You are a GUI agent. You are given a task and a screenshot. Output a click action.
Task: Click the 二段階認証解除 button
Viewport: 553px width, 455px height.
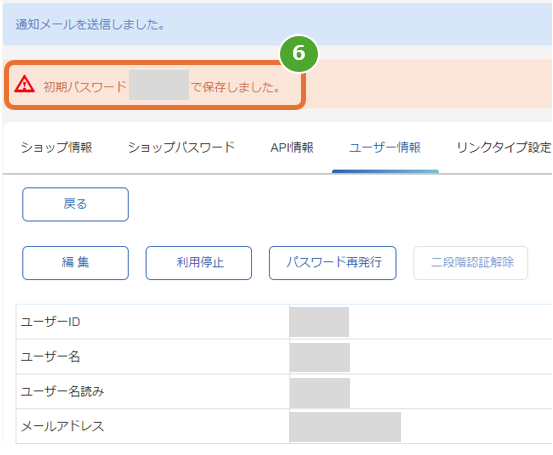(x=470, y=263)
